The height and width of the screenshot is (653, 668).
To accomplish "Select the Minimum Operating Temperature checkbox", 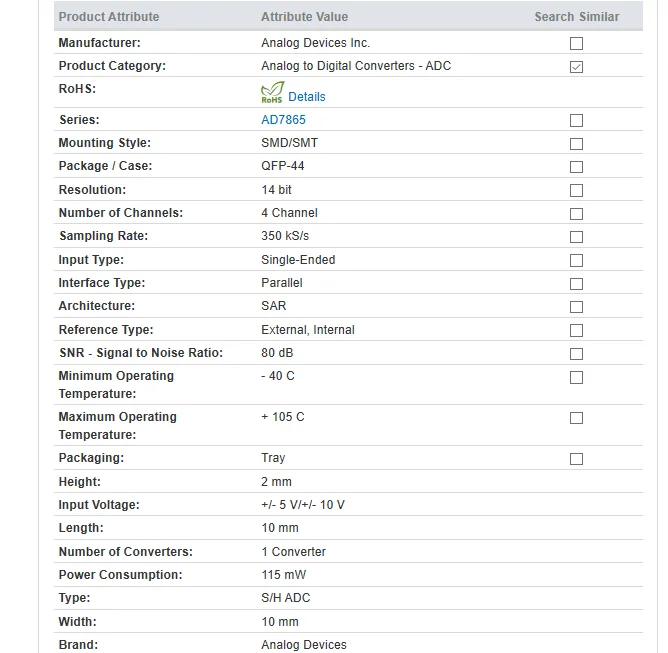I will click(x=576, y=377).
